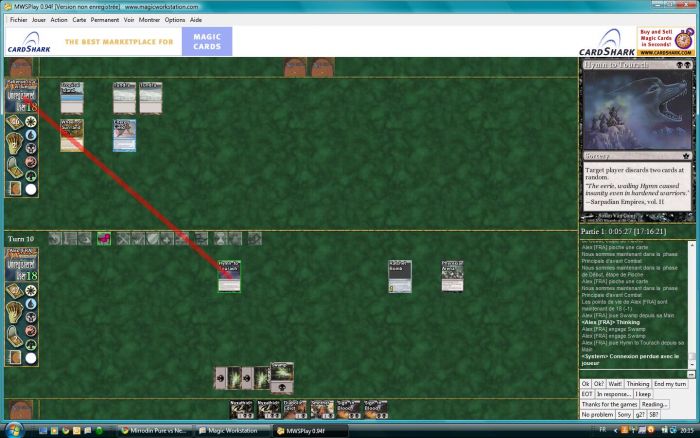
Task: Click your green mana tree symbol
Action: click(31, 345)
